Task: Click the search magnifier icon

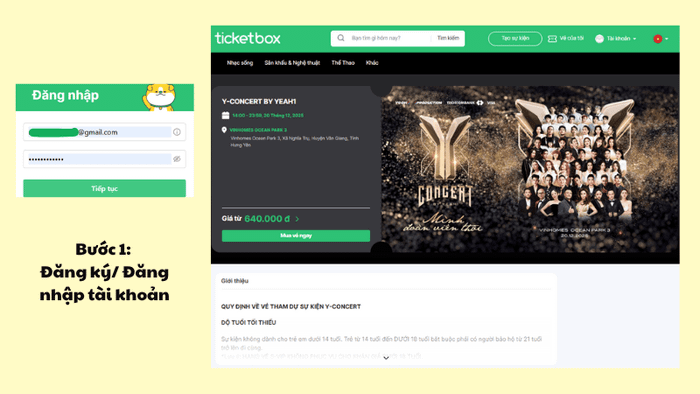Action: 341,38
